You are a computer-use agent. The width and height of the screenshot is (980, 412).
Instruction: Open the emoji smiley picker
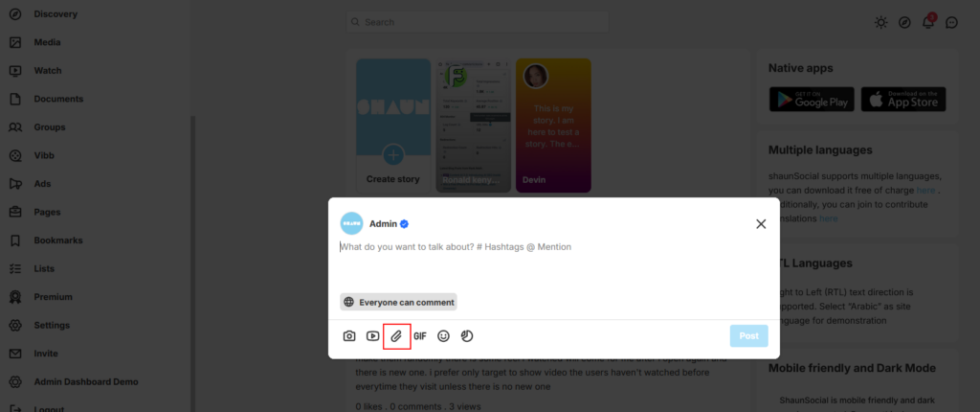point(444,336)
